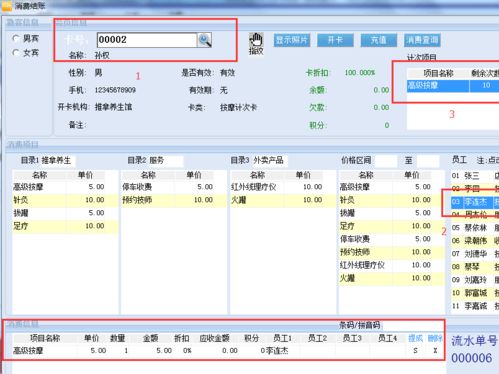This screenshot has width=499, height=374.
Task: Choose employee 08 蔡琴
Action: click(x=475, y=267)
